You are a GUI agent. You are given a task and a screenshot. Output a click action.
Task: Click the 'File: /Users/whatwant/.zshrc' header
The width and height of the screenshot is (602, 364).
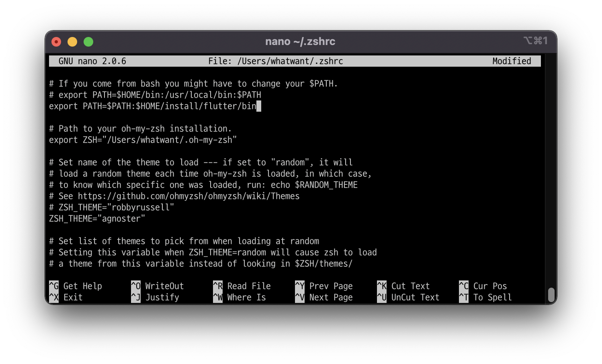pyautogui.click(x=276, y=61)
